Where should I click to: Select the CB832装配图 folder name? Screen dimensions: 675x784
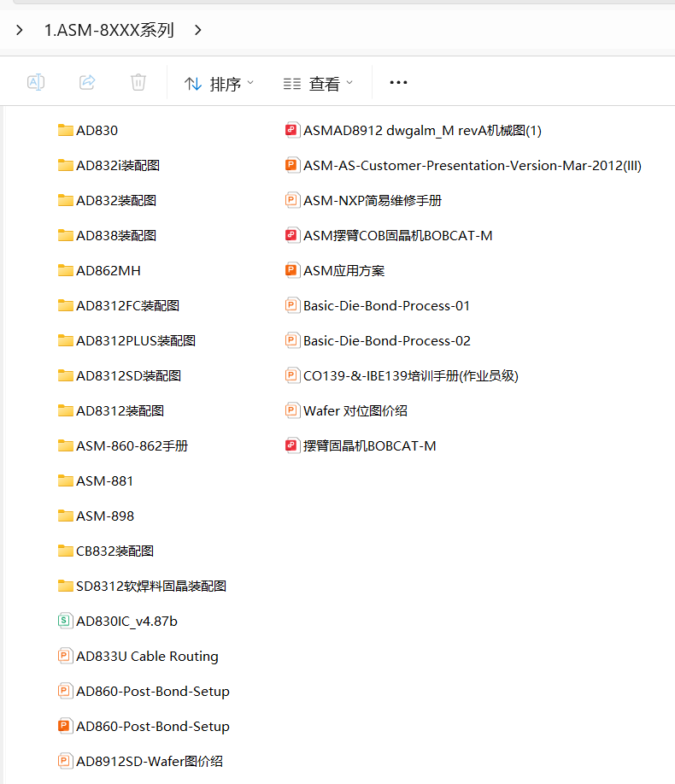pos(114,551)
